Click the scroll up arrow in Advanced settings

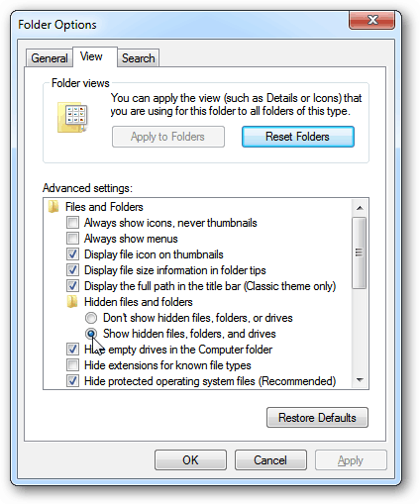(360, 208)
